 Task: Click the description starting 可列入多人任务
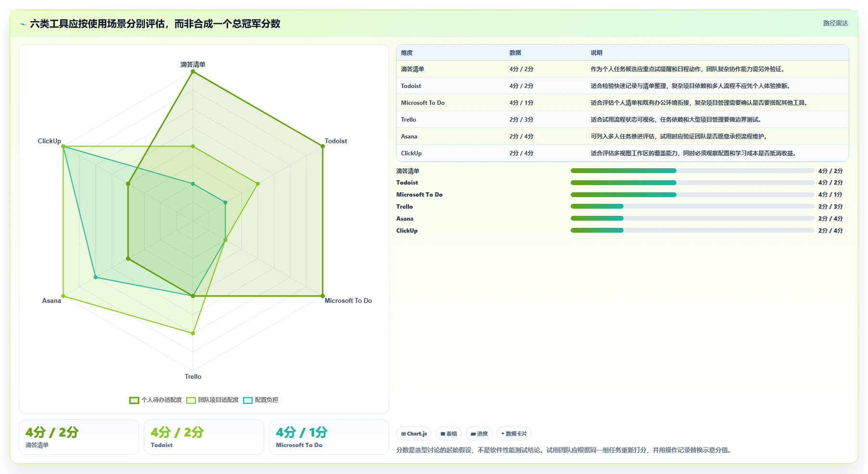679,137
